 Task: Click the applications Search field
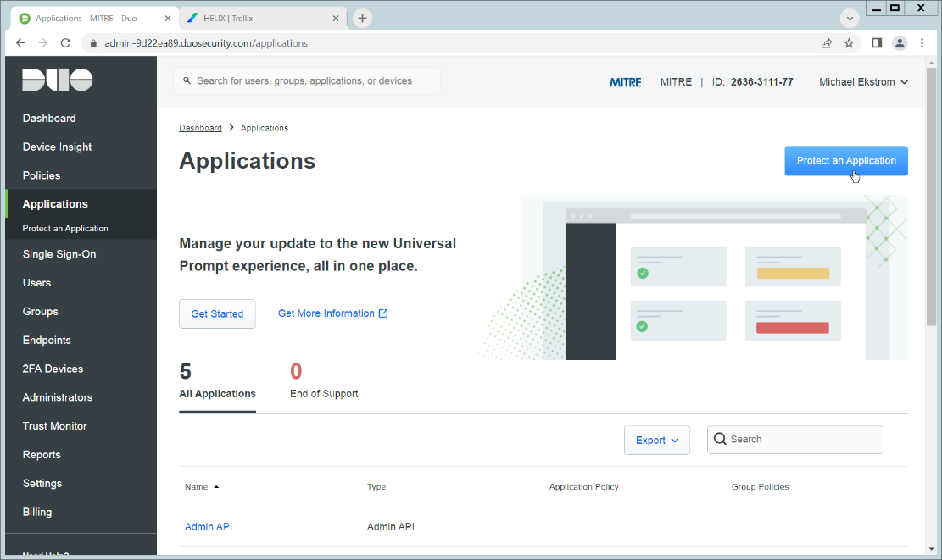[x=802, y=440]
